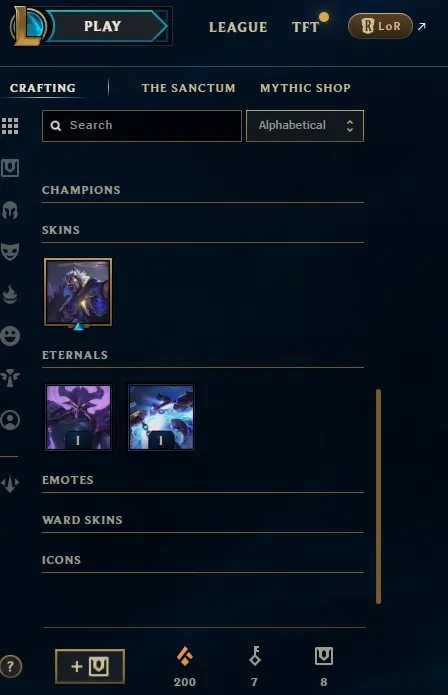This screenshot has height=695, width=448.
Task: Select the chests filter icon in sidebar
Action: (x=10, y=168)
